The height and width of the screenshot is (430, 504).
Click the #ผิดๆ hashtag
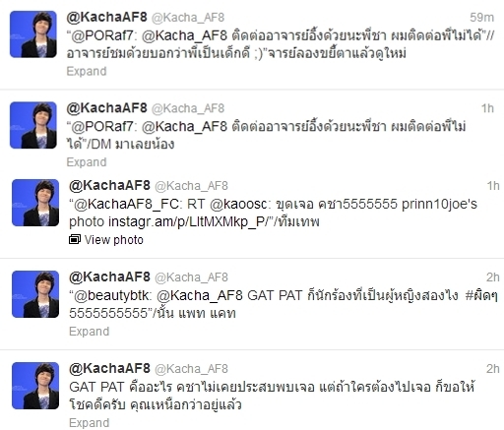(481, 295)
